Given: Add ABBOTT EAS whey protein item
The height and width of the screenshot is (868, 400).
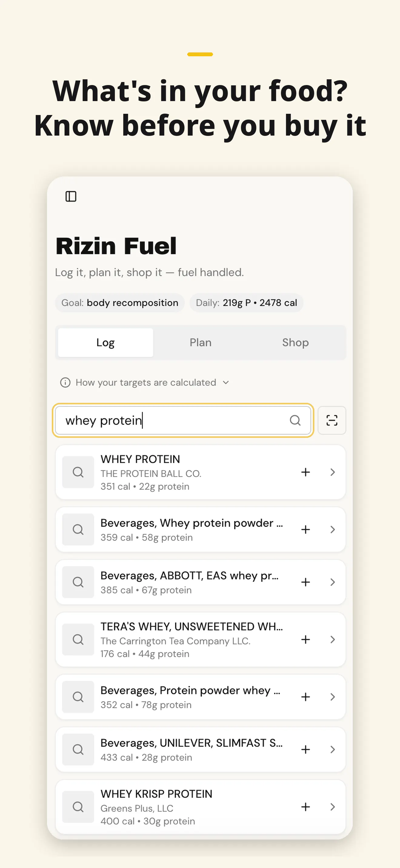Looking at the screenshot, I should [x=305, y=582].
